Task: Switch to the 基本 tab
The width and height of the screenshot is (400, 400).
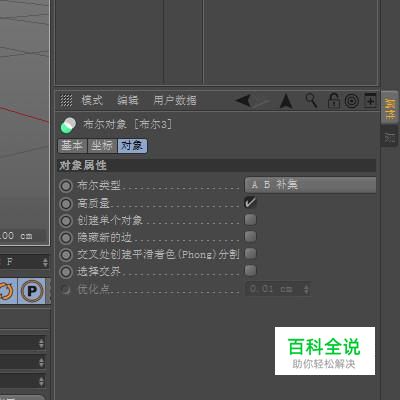Action: tap(72, 146)
